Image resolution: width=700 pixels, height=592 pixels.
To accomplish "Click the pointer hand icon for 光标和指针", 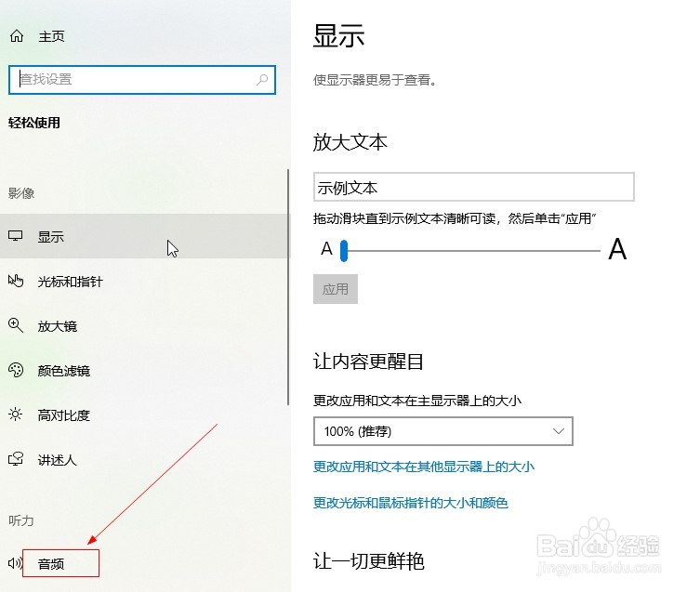I will 16,281.
